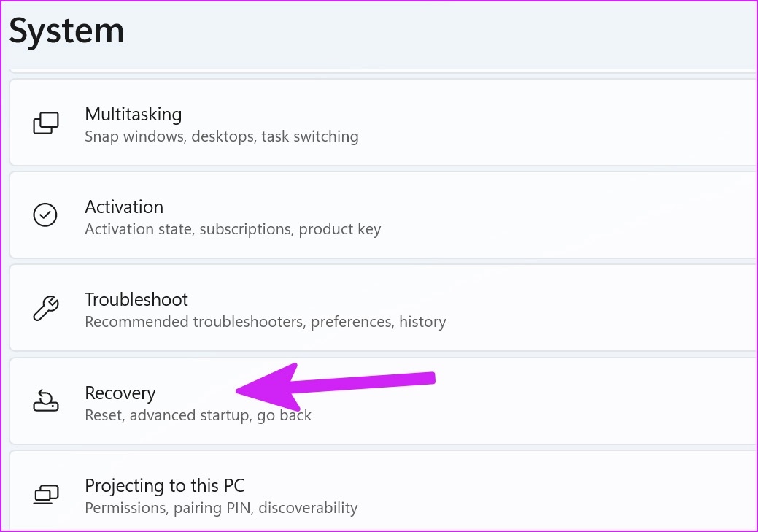The image size is (758, 532).
Task: Click "Snap windows, desktops, task switching" description
Action: point(222,136)
